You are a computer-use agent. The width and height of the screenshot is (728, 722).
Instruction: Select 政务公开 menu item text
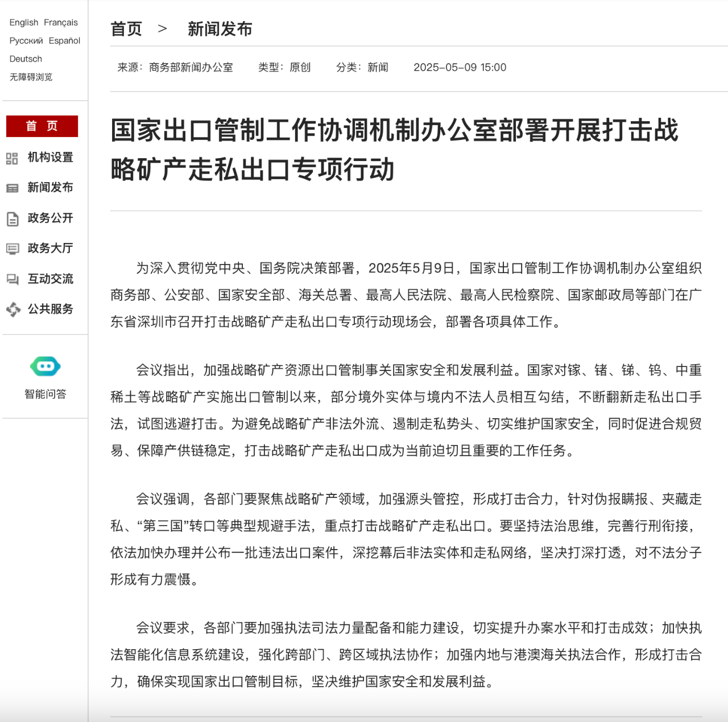[x=51, y=218]
